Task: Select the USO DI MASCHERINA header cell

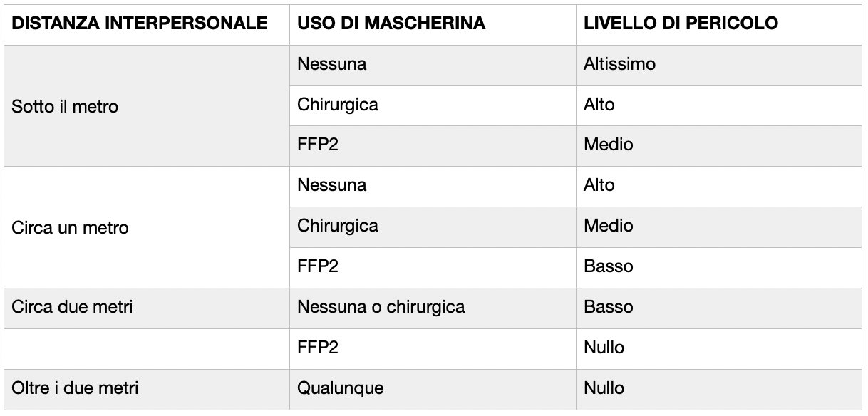Action: click(391, 24)
